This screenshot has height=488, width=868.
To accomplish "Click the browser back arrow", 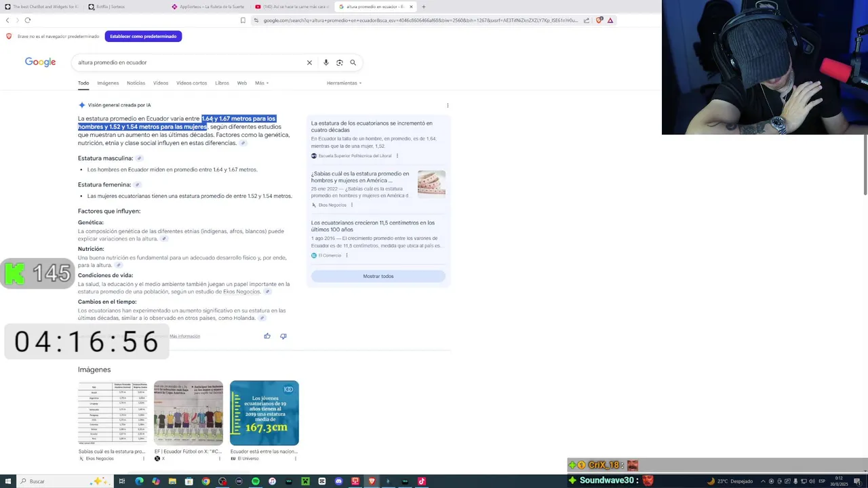I will [7, 20].
